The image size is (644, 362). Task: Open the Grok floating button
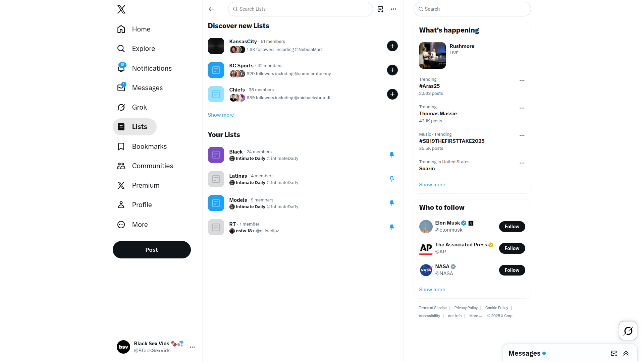(628, 330)
